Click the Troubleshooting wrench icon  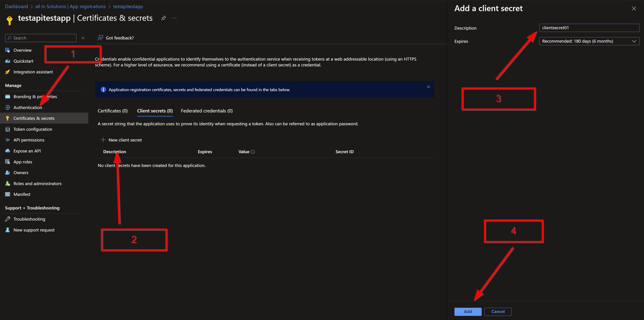[8, 219]
